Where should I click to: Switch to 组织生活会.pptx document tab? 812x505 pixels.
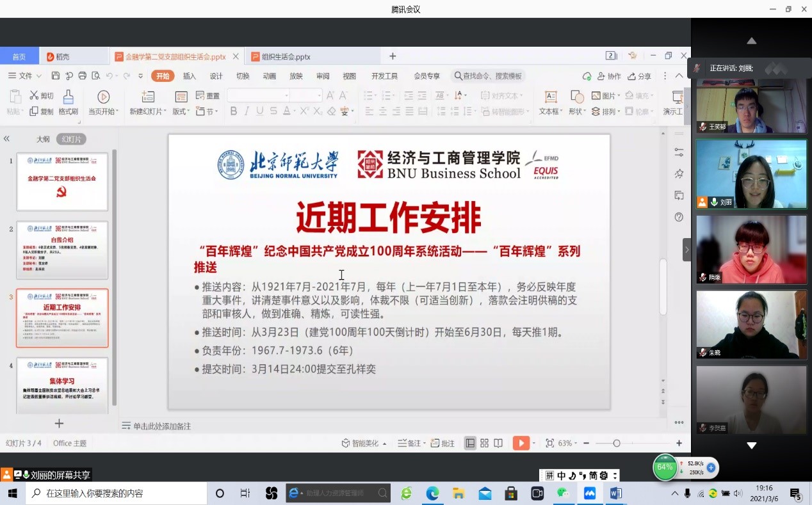click(x=286, y=56)
